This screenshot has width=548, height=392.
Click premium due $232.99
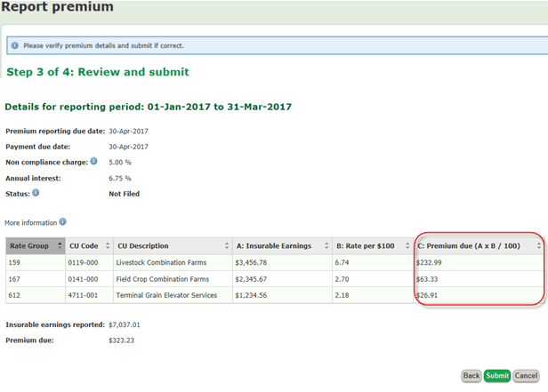click(x=429, y=262)
